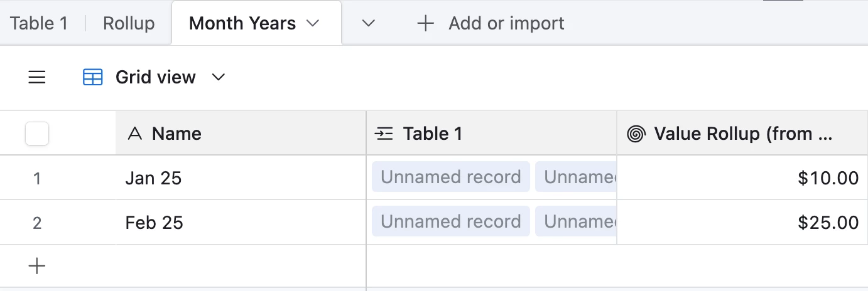Select the Jan 25 name cell
This screenshot has height=291, width=868.
241,178
